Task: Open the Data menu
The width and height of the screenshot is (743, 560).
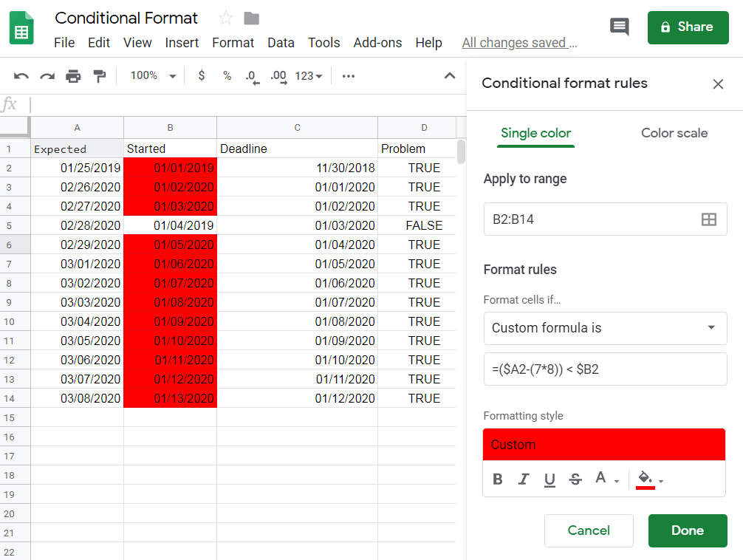Action: pyautogui.click(x=281, y=43)
